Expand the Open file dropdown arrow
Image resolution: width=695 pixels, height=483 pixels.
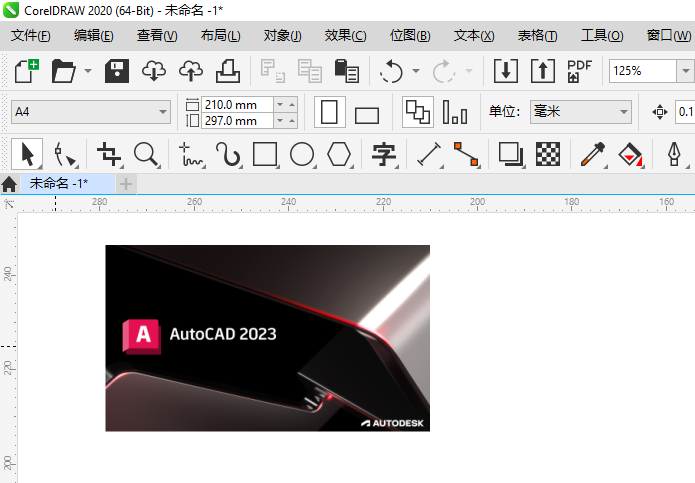(x=88, y=71)
